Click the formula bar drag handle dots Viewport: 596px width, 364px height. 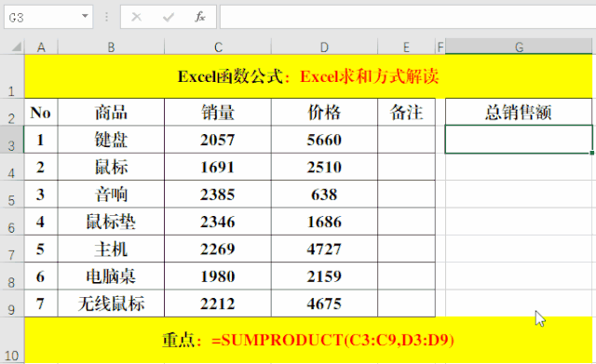106,17
